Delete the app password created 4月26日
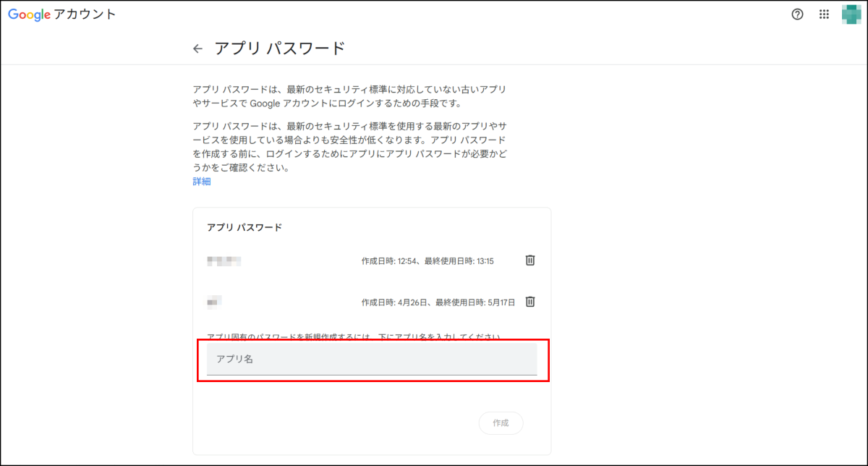This screenshot has height=466, width=868. click(529, 302)
